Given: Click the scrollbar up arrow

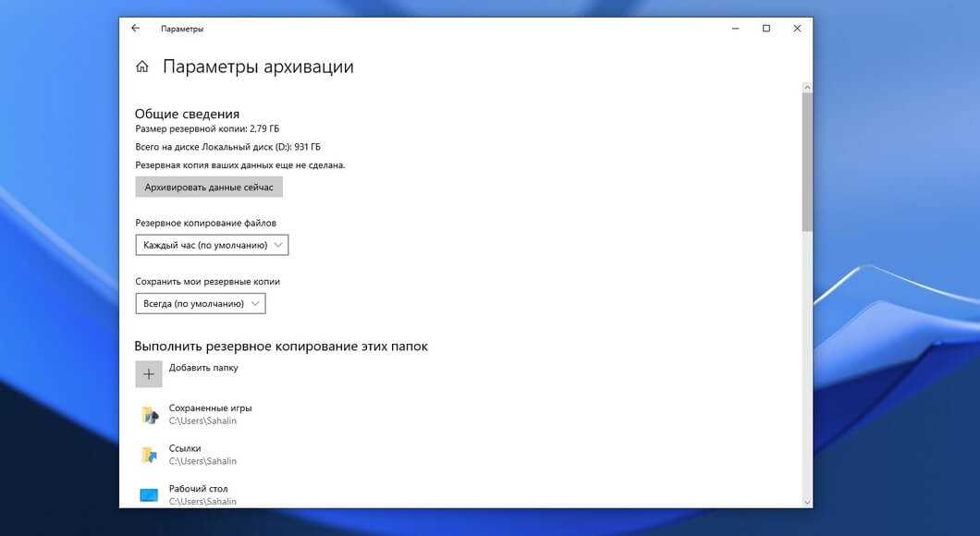Looking at the screenshot, I should coord(807,88).
